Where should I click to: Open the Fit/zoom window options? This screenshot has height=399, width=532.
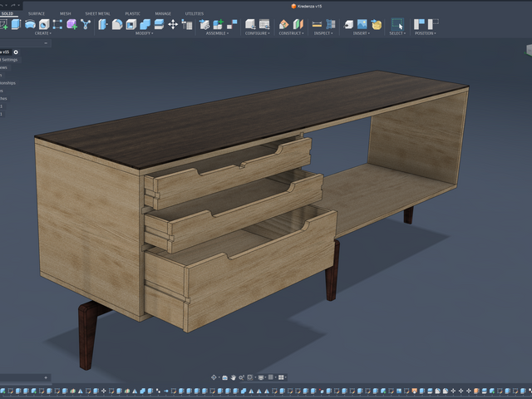[250, 377]
